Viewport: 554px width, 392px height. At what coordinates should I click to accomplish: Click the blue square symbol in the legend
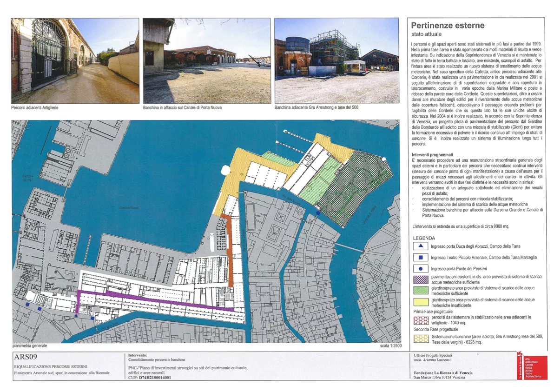pos(421,257)
